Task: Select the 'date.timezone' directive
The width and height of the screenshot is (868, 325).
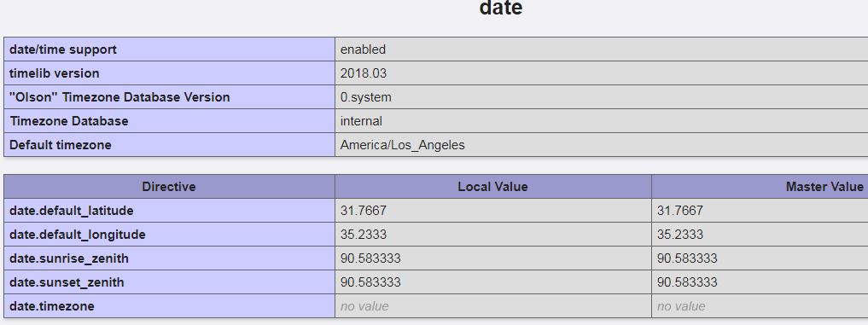Action: click(52, 306)
